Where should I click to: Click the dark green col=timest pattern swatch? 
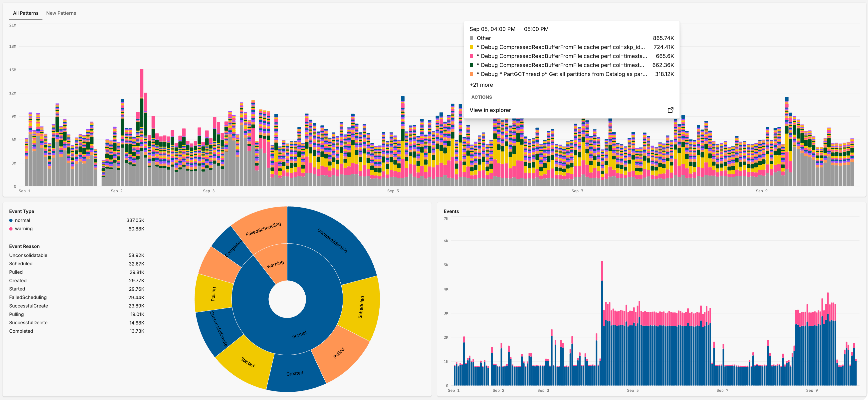471,65
